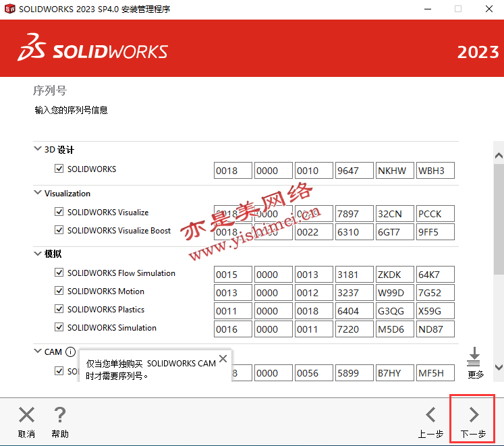Click Flow Simulation field containing ZKDK
The width and height of the screenshot is (504, 446).
click(395, 275)
